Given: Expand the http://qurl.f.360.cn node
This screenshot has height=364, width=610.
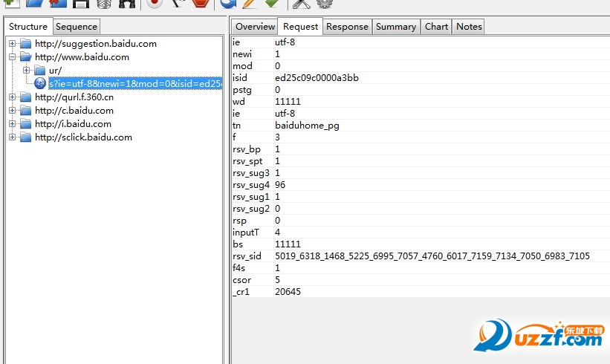Looking at the screenshot, I should click(x=12, y=97).
